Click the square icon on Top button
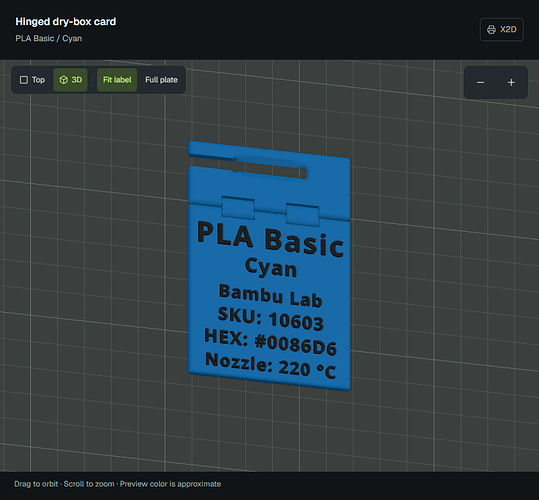The image size is (539, 500). 24,80
